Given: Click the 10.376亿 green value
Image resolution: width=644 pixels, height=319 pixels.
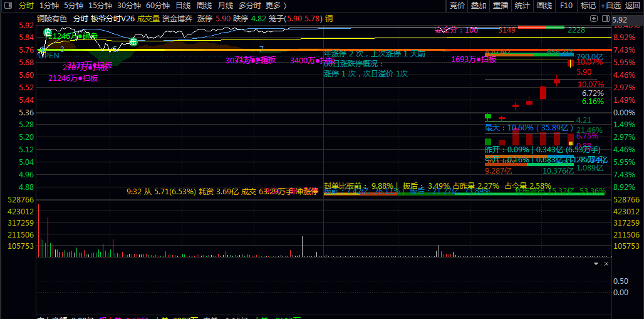Looking at the screenshot, I should coord(558,171).
